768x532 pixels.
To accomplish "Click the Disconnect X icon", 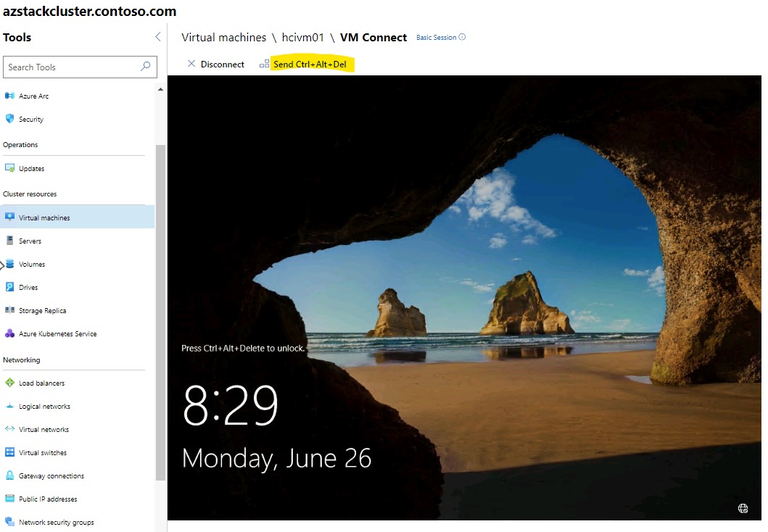I will (x=191, y=64).
